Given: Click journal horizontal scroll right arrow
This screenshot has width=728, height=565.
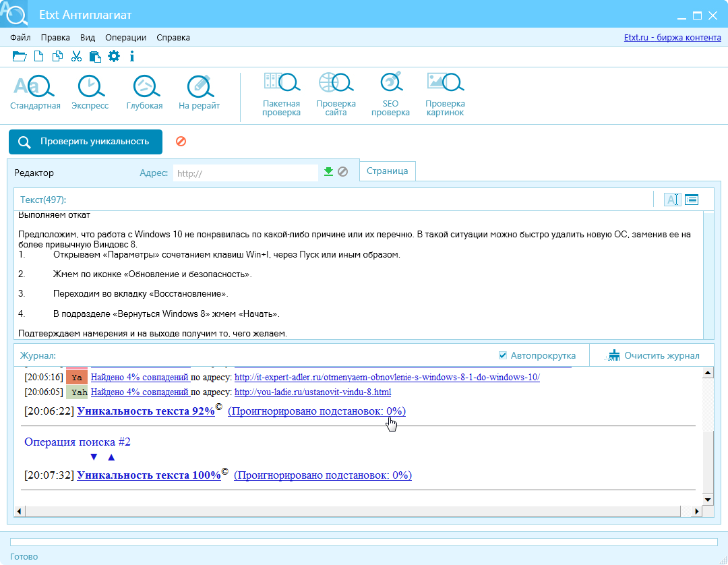Looking at the screenshot, I should [x=696, y=511].
